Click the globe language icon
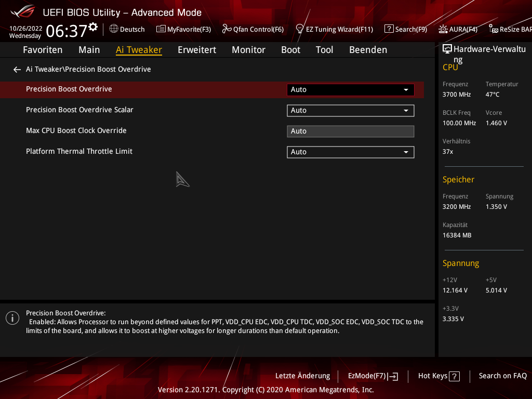This screenshot has height=399, width=532. [114, 29]
